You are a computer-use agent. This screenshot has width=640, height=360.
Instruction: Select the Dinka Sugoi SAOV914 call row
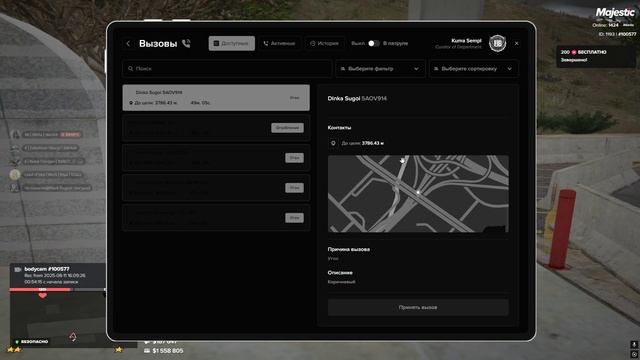click(x=216, y=98)
